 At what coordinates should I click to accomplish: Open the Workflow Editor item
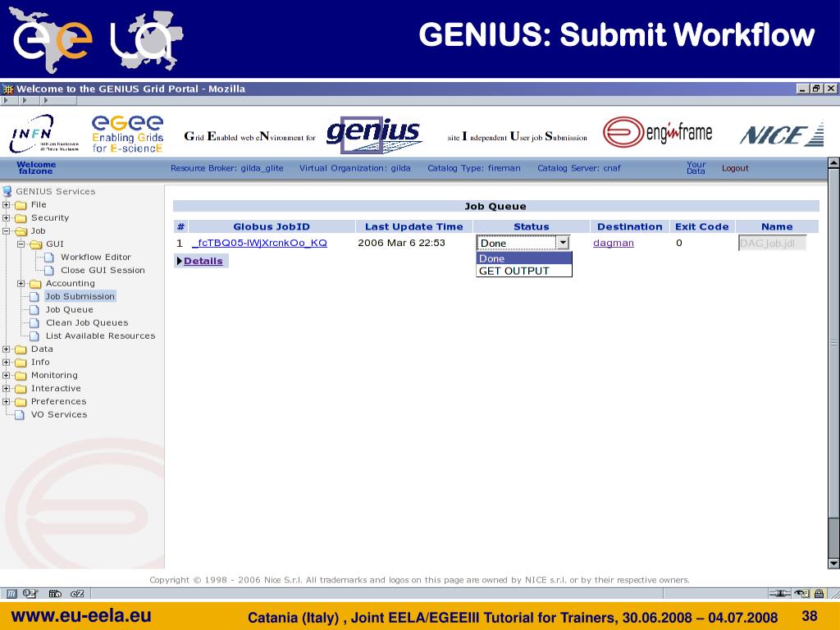coord(96,257)
